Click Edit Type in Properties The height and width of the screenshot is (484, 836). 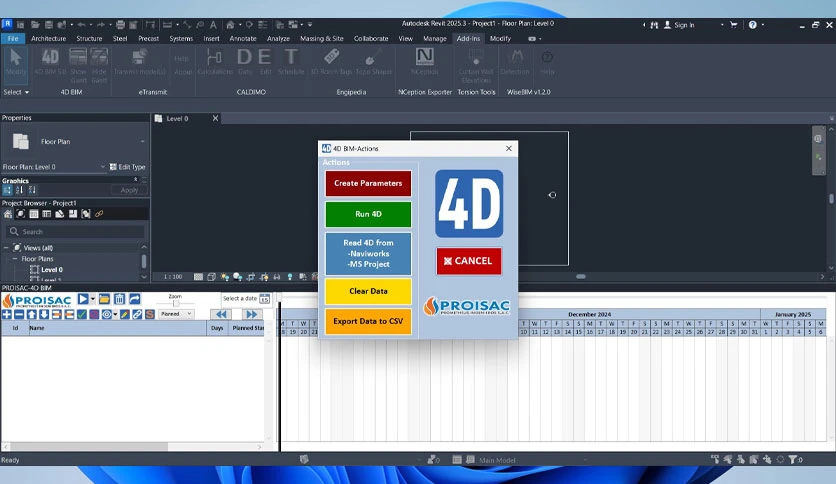[x=127, y=167]
